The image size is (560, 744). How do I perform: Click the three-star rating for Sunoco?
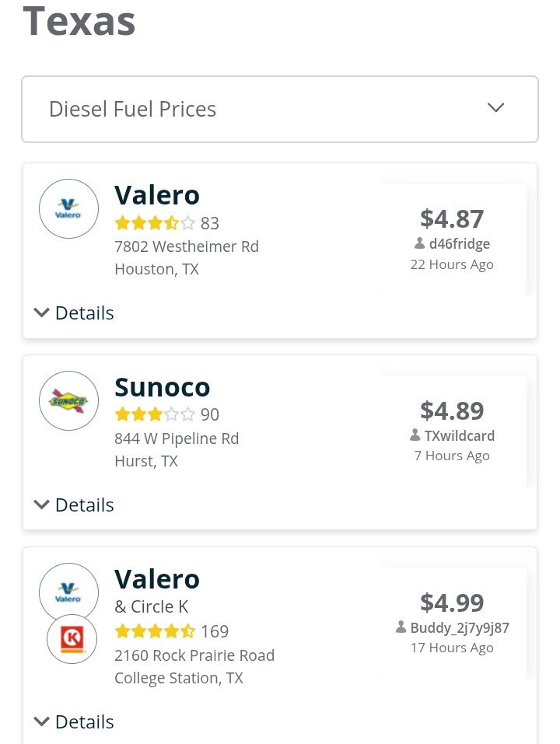pyautogui.click(x=155, y=414)
